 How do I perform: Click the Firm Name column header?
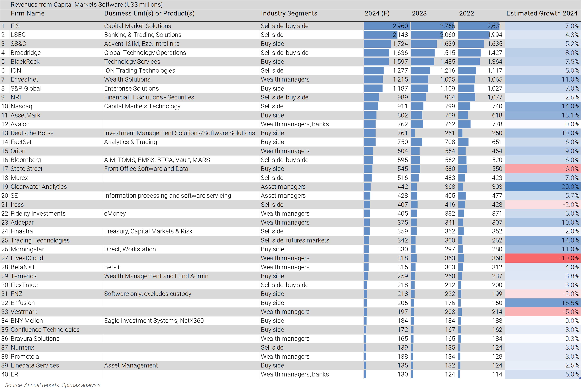point(27,13)
